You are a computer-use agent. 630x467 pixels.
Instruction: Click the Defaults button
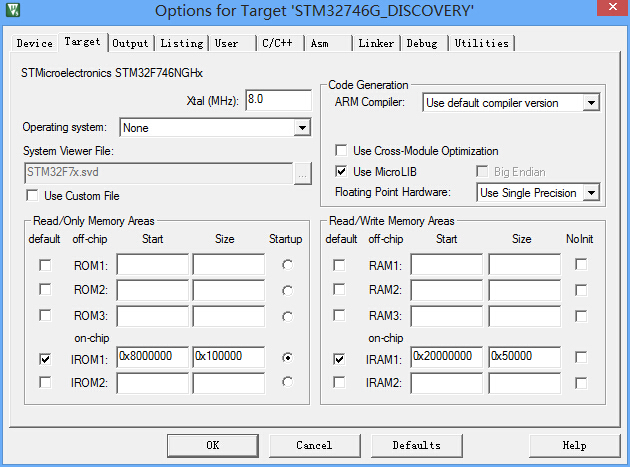[x=416, y=445]
